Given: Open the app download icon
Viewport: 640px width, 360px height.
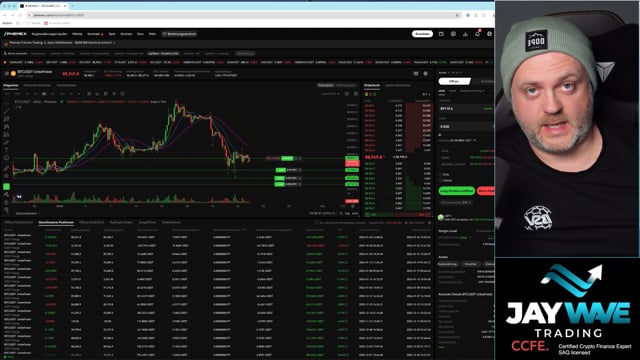Looking at the screenshot, I should [465, 34].
